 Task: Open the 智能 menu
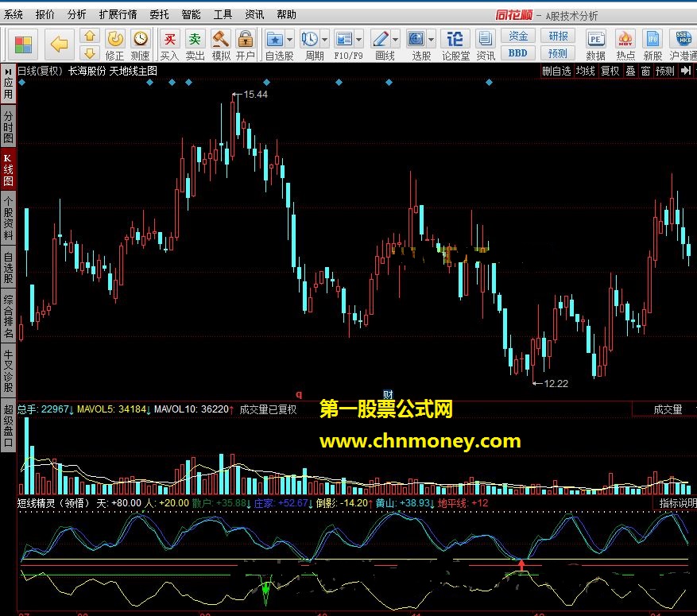(192, 14)
